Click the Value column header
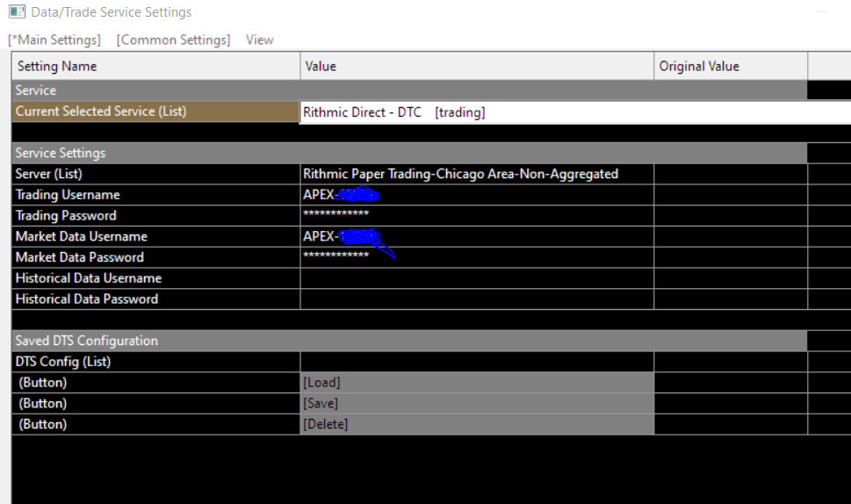Image resolution: width=851 pixels, height=504 pixels. pyautogui.click(x=477, y=66)
